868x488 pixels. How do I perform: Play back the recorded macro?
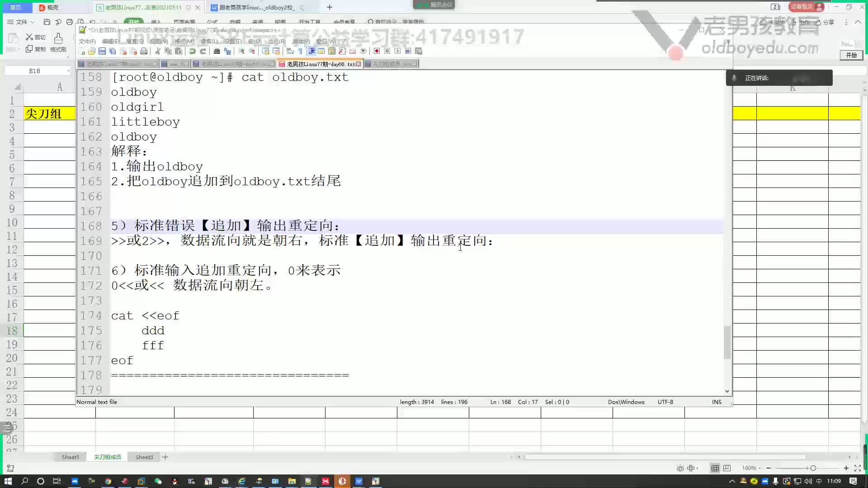(x=397, y=51)
